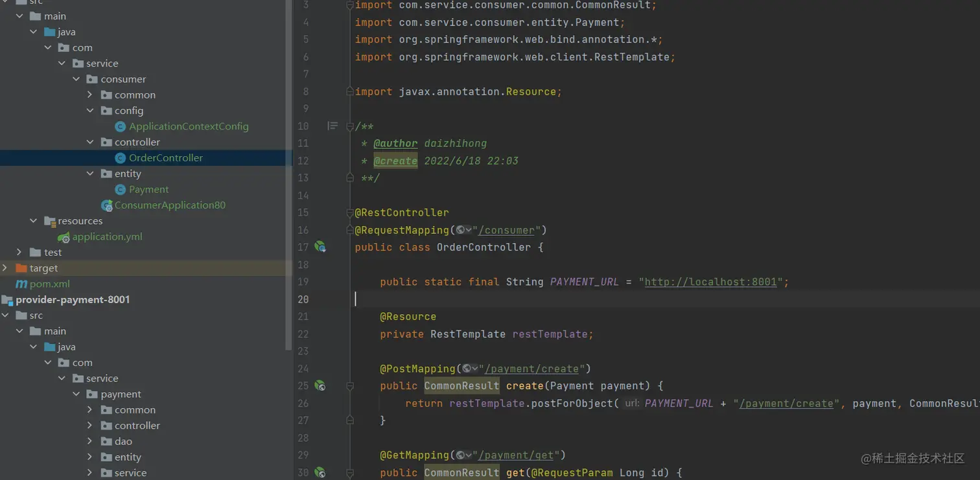Image resolution: width=980 pixels, height=480 pixels.
Task: Click the date text "2022/6/18 22:03"
Action: (471, 161)
